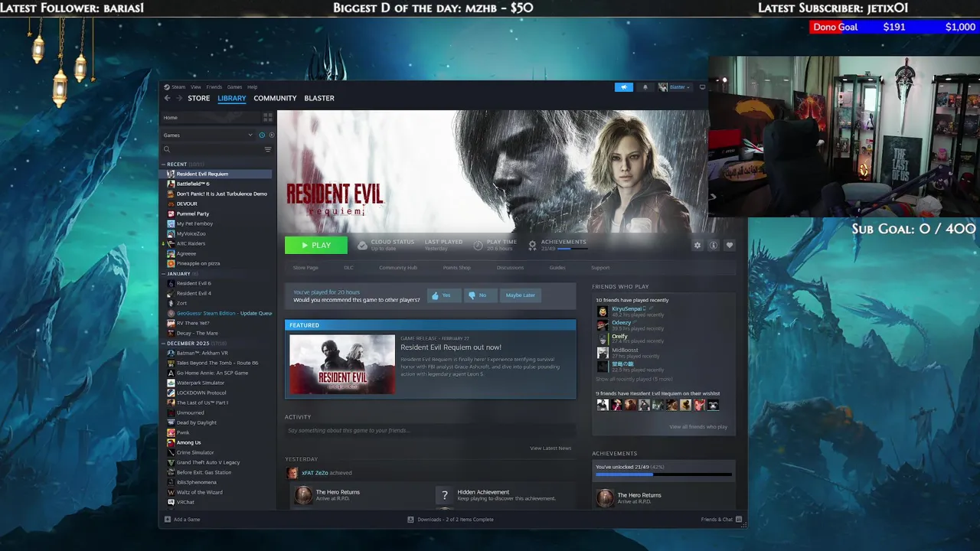The width and height of the screenshot is (980, 551).
Task: Click the No thumbs-down button
Action: click(x=481, y=295)
